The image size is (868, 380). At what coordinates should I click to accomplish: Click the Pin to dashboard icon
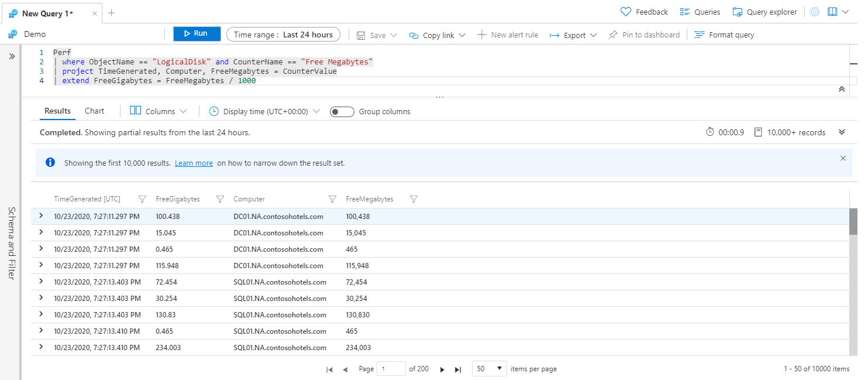click(613, 35)
